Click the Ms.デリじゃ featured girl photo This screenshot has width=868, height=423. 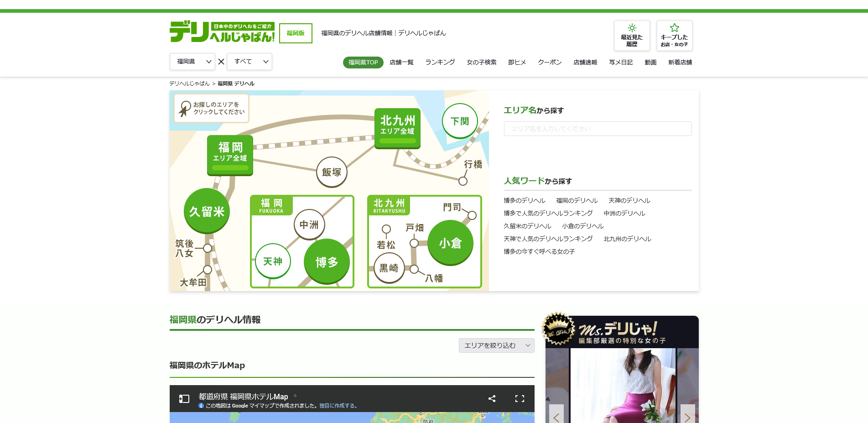pos(623,386)
